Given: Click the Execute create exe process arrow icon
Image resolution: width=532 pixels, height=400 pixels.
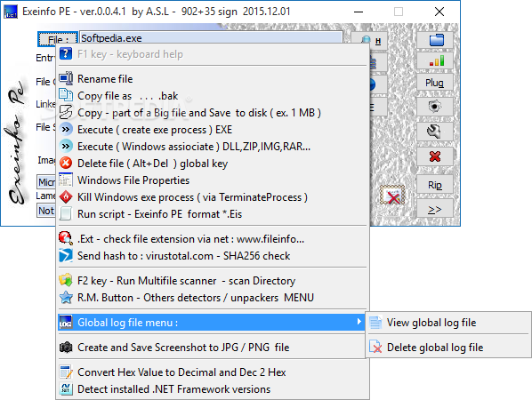Looking at the screenshot, I should pyautogui.click(x=66, y=129).
